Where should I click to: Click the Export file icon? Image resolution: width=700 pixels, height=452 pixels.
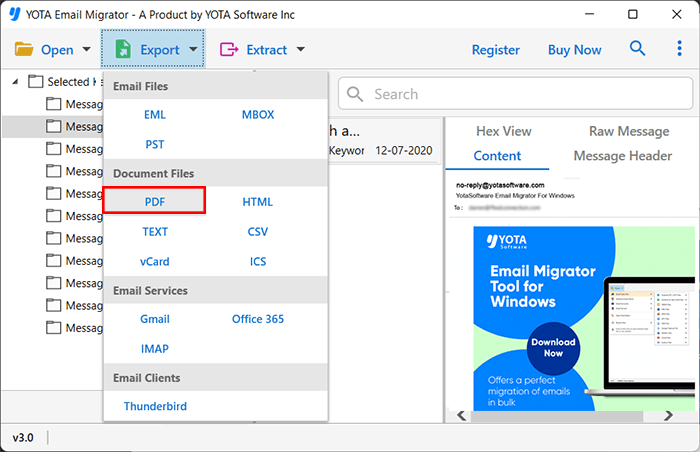[123, 49]
